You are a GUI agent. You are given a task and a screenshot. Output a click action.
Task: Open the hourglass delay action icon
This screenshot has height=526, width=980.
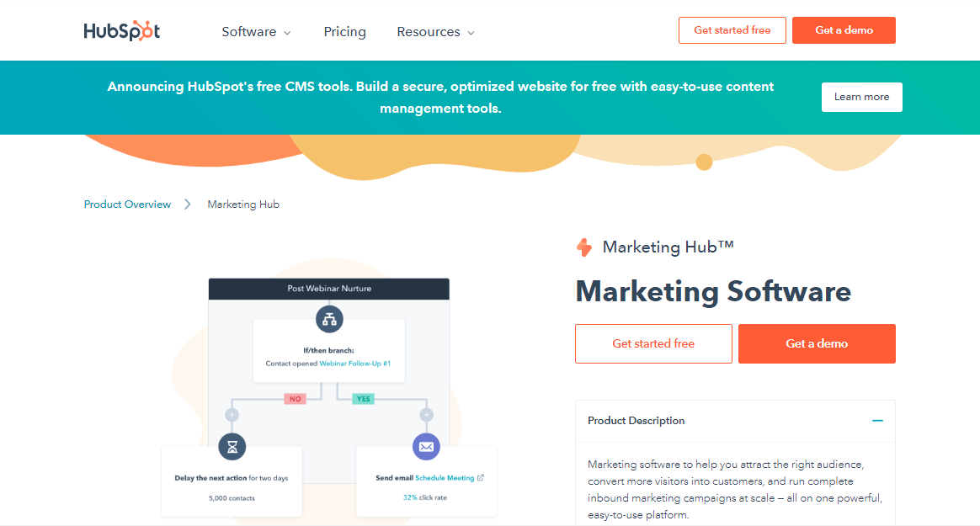point(232,447)
